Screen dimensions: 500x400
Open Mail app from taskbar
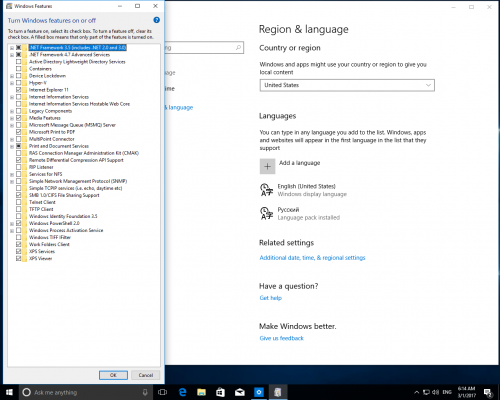[x=240, y=392]
